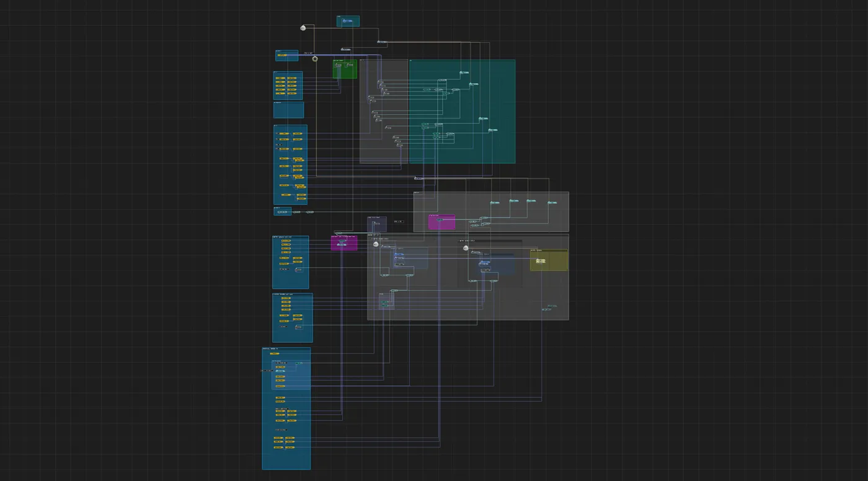Select the sphere node inside the right gray frame
Screen dimensions: 868x481
[466, 248]
